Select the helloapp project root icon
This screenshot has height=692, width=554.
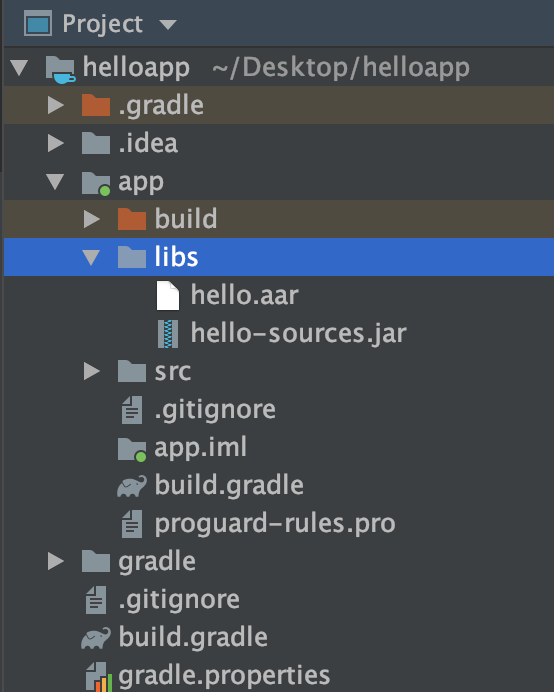[x=60, y=70]
